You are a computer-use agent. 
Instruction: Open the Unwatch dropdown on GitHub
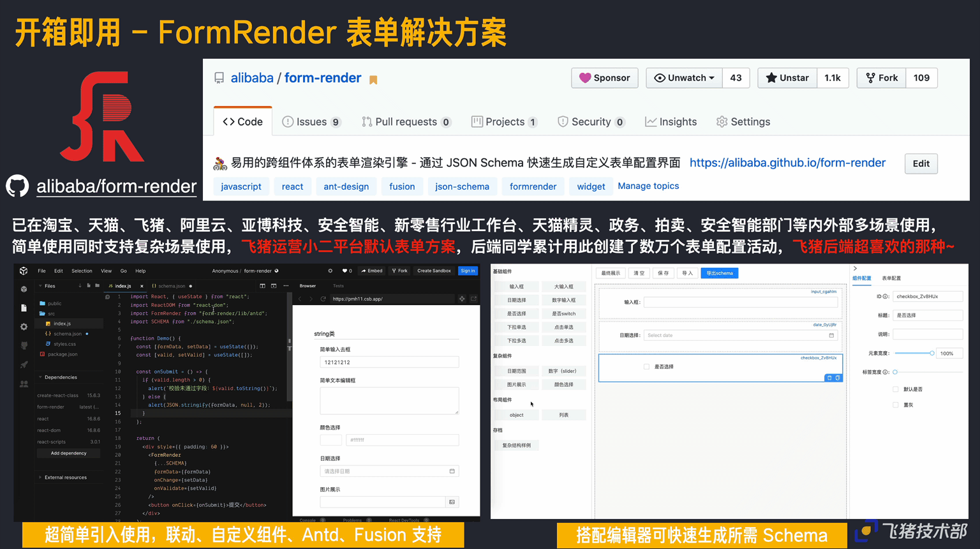pos(684,78)
